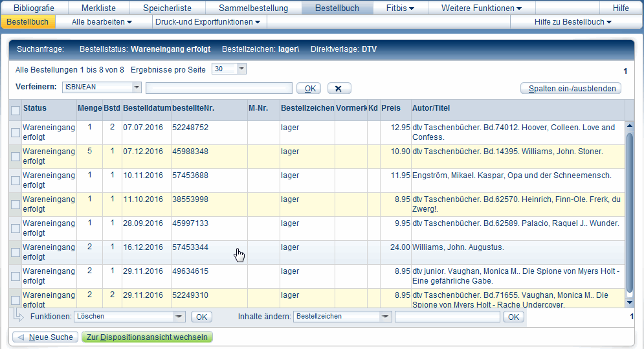Expand the ISBN/EAN refine dropdown
Image resolution: width=644 pixels, height=349 pixels.
point(136,87)
